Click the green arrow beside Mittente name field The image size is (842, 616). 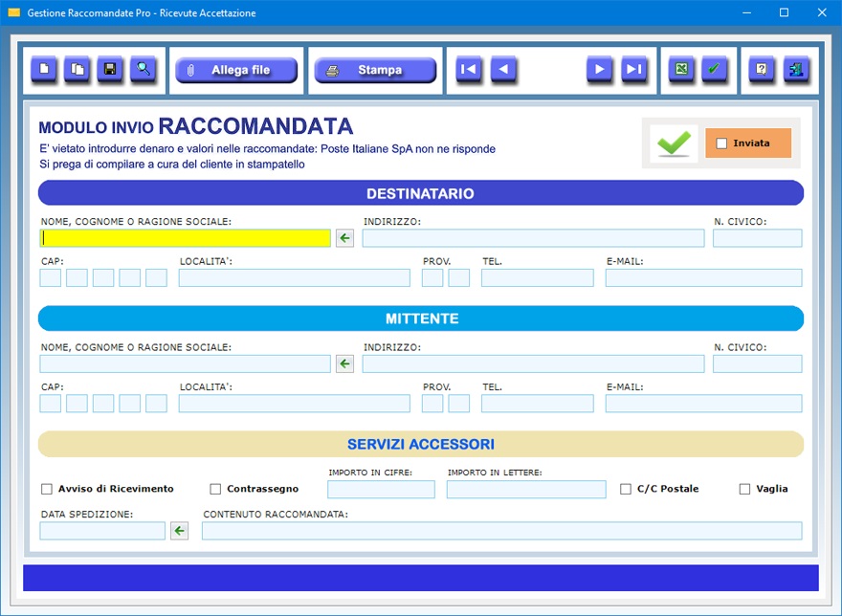pyautogui.click(x=344, y=363)
